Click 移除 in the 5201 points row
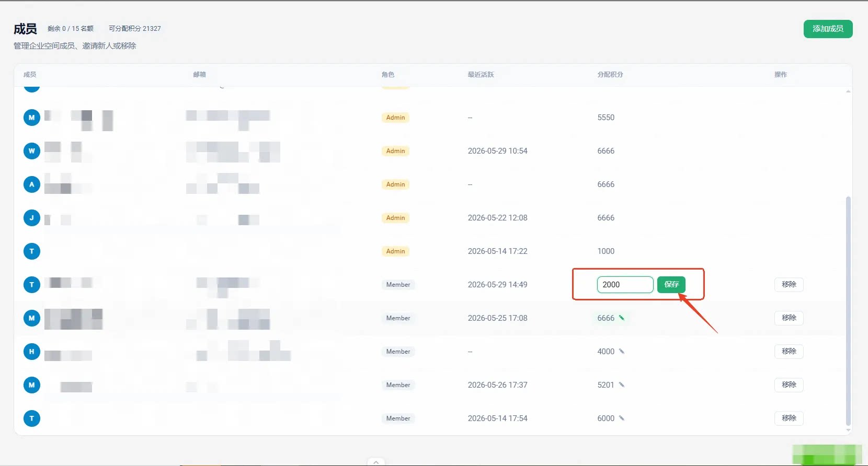 tap(789, 385)
